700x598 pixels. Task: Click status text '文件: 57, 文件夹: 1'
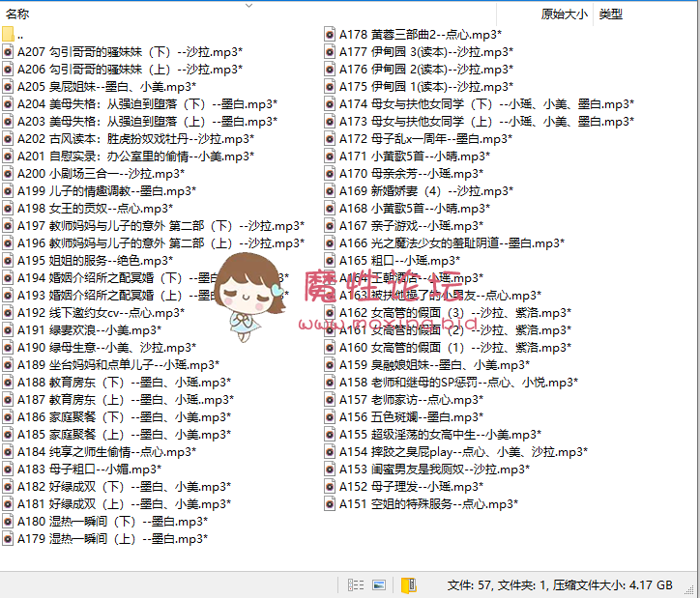(497, 585)
